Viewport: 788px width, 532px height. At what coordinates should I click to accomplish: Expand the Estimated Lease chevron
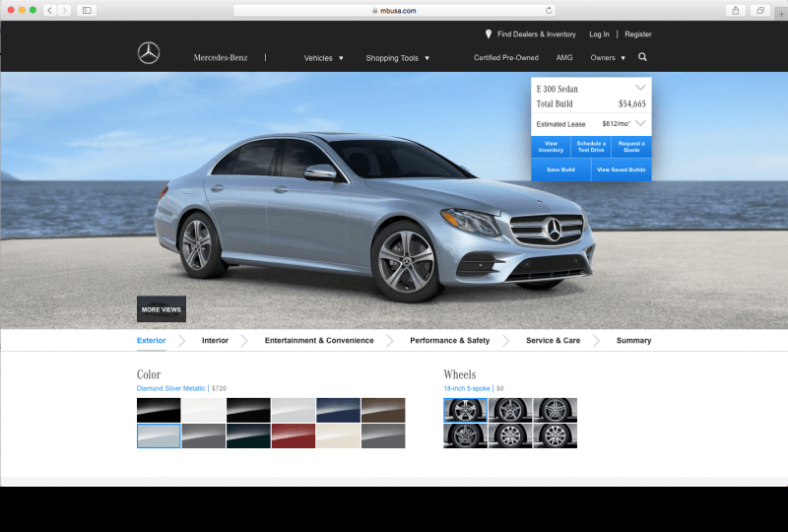[x=639, y=123]
